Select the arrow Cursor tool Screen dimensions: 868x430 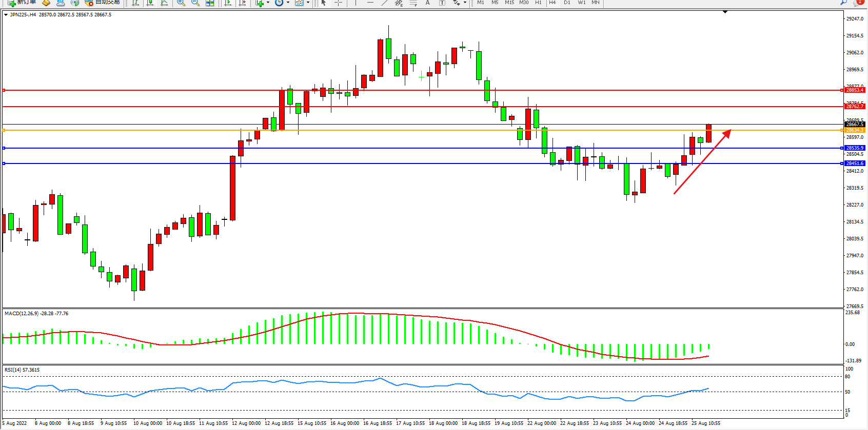tap(324, 3)
